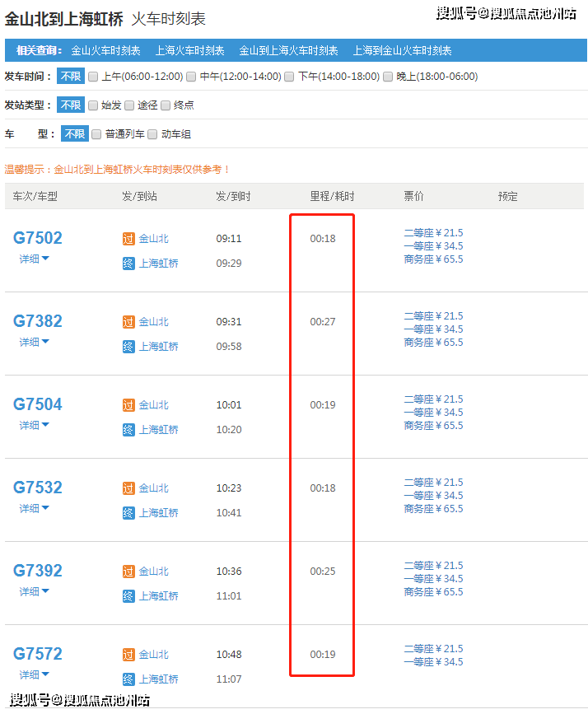Enable the 终点 station type checkbox

point(166,105)
